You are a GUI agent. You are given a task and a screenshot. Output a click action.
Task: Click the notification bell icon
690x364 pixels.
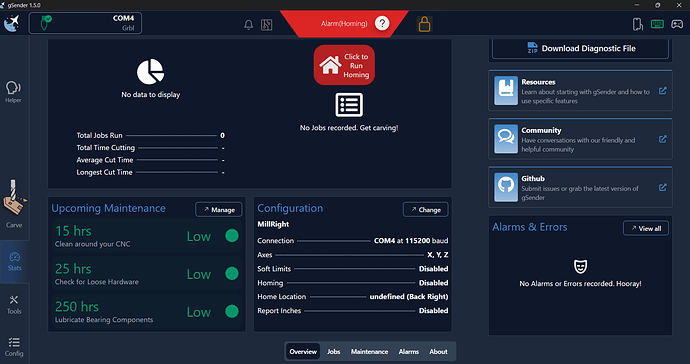[x=249, y=25]
